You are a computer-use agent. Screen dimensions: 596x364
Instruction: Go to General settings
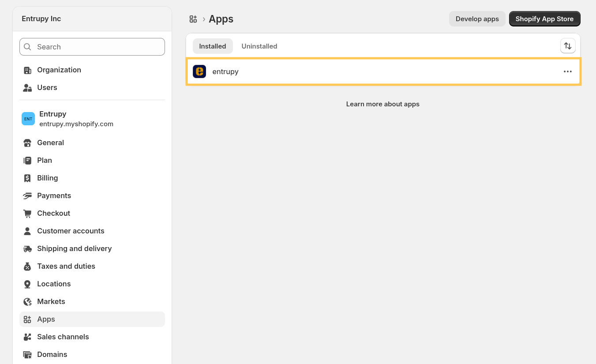point(92,143)
